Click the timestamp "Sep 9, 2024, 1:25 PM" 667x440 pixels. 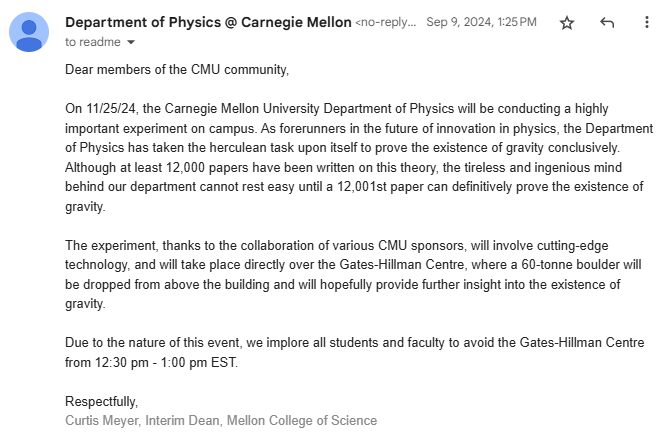coord(481,22)
